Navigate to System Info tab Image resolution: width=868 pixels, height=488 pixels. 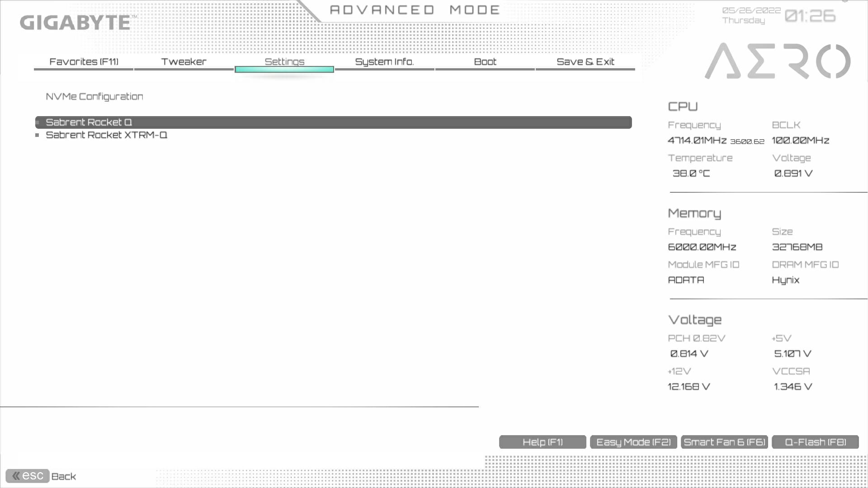click(x=385, y=61)
